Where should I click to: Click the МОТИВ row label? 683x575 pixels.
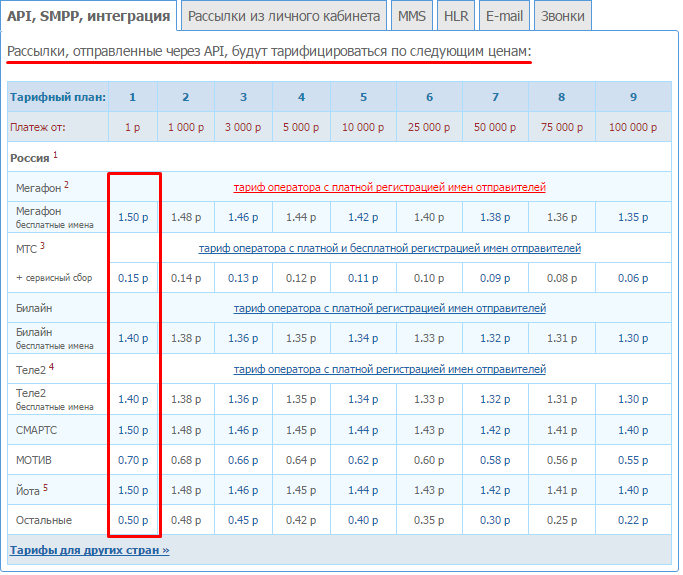(x=34, y=460)
